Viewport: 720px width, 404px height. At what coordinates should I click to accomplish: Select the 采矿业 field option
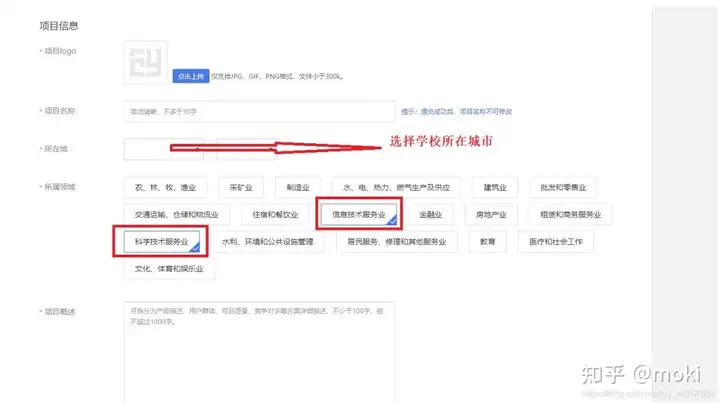point(241,187)
